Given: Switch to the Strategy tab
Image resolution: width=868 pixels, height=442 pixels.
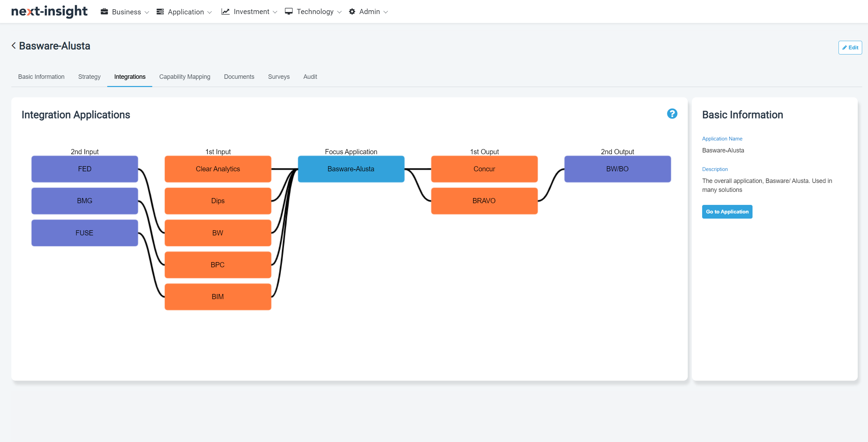Looking at the screenshot, I should point(89,77).
